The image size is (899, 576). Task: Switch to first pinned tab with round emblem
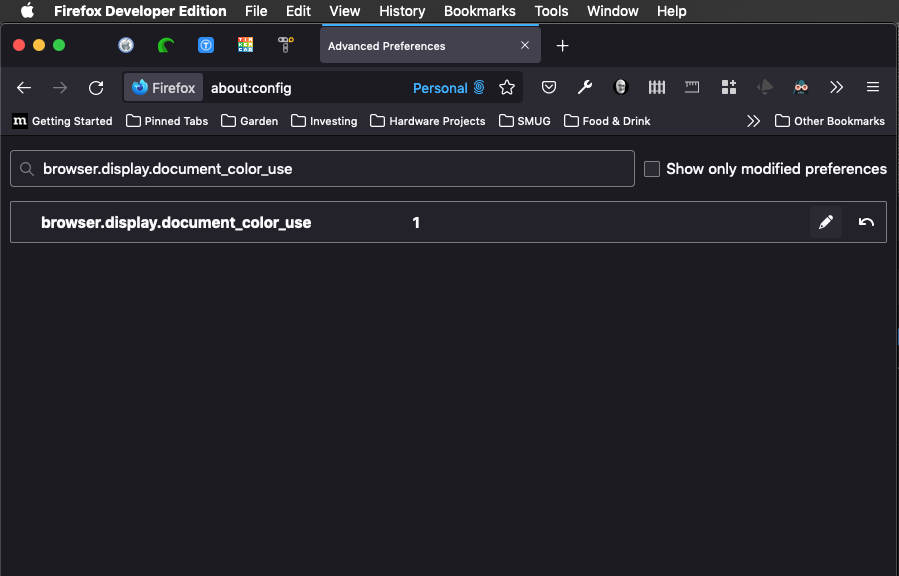click(x=126, y=45)
